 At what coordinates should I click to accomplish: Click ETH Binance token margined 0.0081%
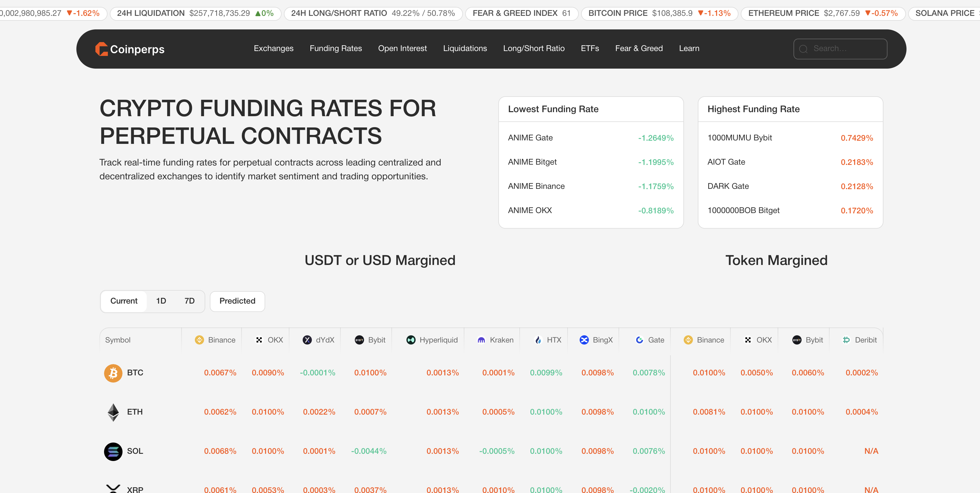click(709, 412)
